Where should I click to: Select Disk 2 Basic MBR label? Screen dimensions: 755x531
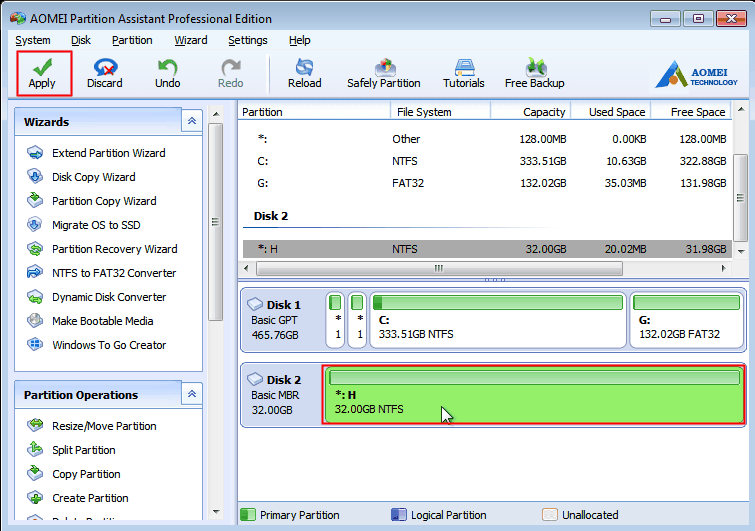[x=275, y=395]
